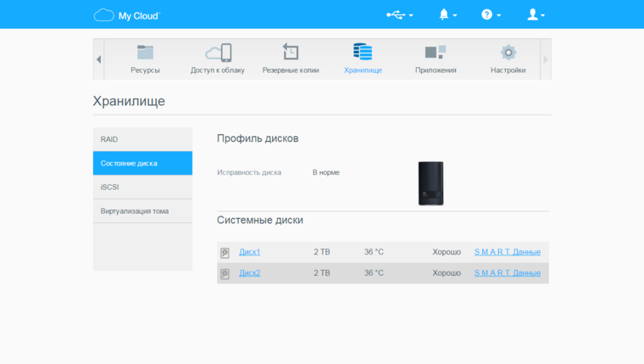This screenshot has height=364, width=644.
Task: Switch to the RAID sidebar tab
Action: tap(142, 139)
